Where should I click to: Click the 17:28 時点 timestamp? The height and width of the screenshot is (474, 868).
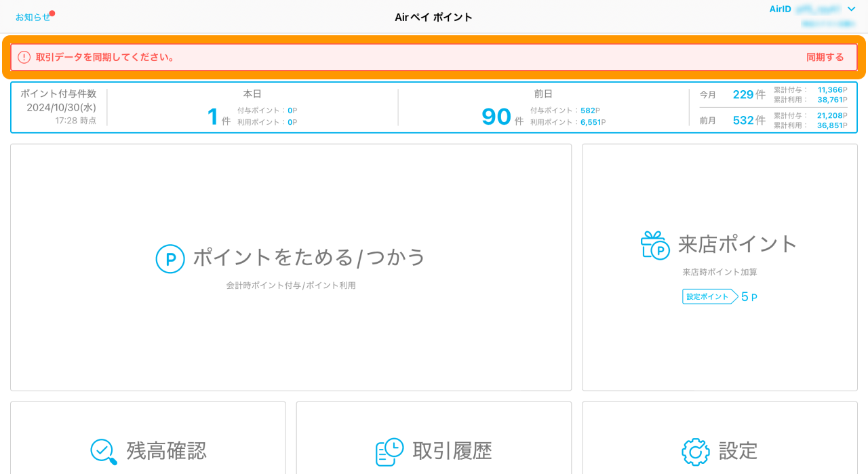(x=75, y=120)
